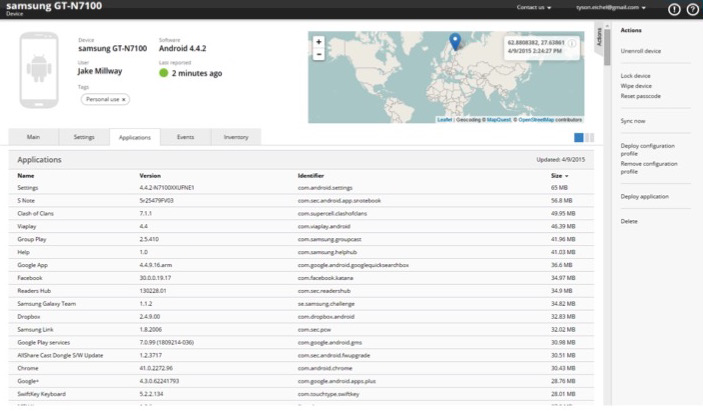Viewport: 703px width, 412px height.
Task: Collapse the vertical Actions side tab
Action: point(599,38)
